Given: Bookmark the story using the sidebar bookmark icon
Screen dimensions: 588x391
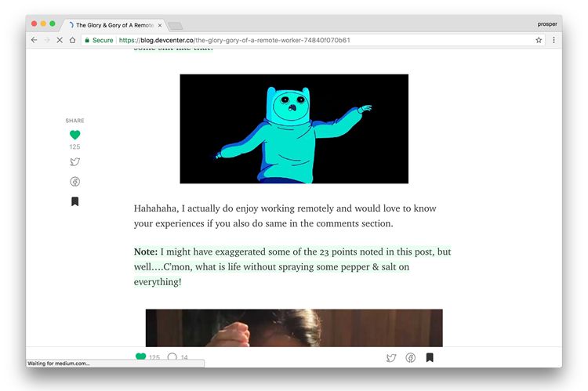Looking at the screenshot, I should 74,201.
